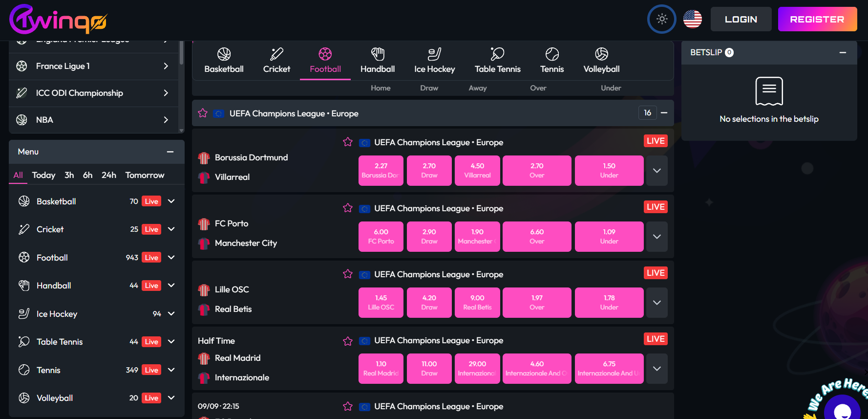The width and height of the screenshot is (868, 419).
Task: Select the 6h time filter
Action: pyautogui.click(x=88, y=175)
